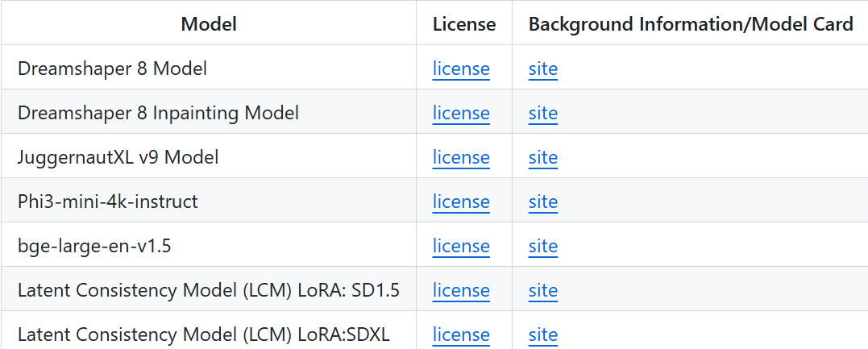The width and height of the screenshot is (868, 349).
Task: Click the bge-large-en-v1.5 license link
Action: click(461, 246)
